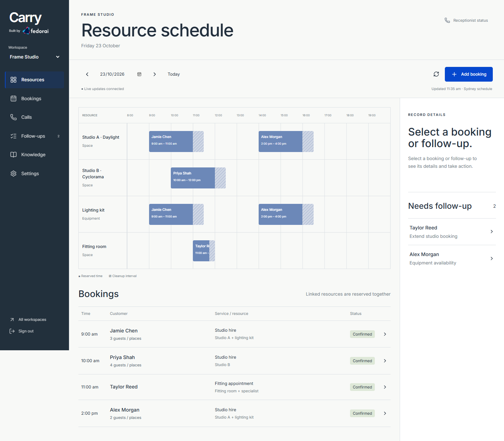The image size is (504, 441).
Task: Click the Knowledge book icon
Action: (x=13, y=154)
